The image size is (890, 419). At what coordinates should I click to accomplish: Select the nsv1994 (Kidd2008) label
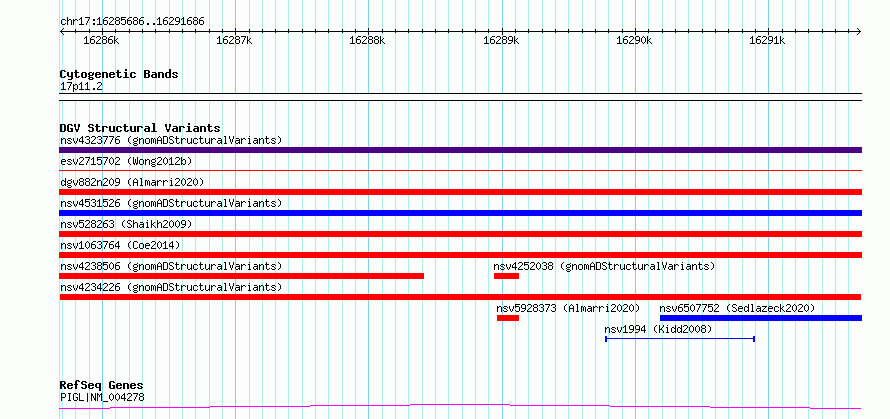coord(658,329)
